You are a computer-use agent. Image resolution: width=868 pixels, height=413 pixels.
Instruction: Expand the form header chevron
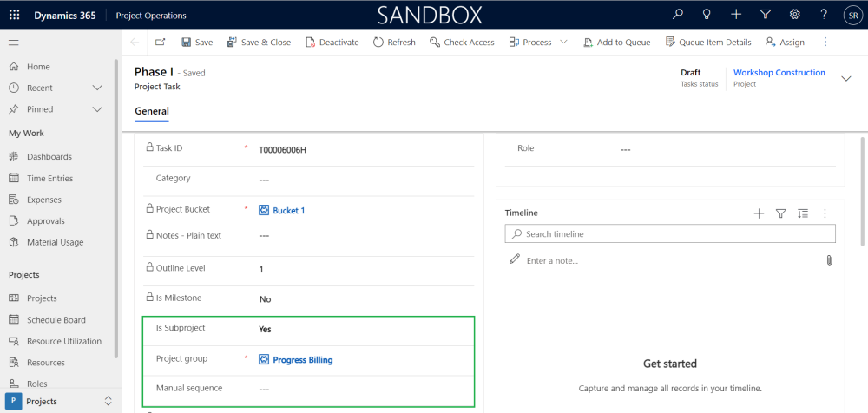(845, 79)
